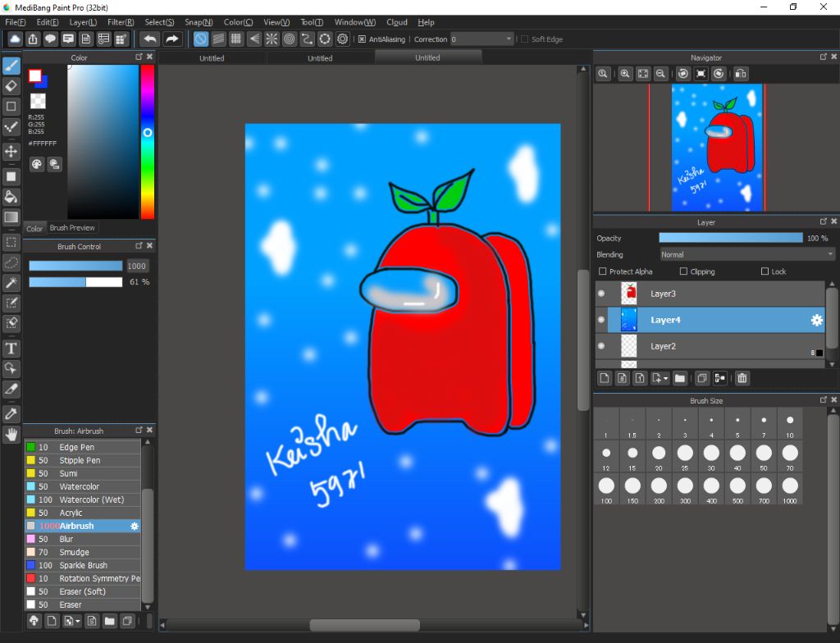Adjust the layer Opacity slider
The height and width of the screenshot is (643, 840).
pos(731,238)
